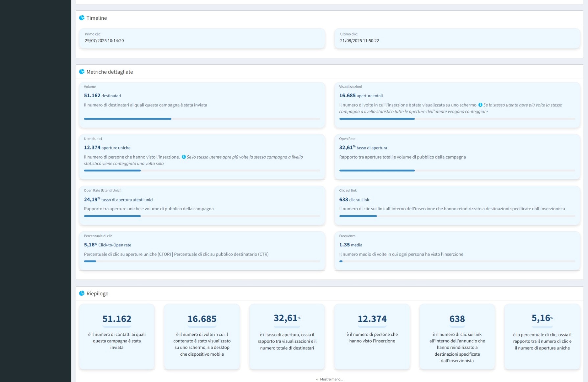This screenshot has height=382, width=588.
Task: Click the Metriche dettagliate pie chart icon
Action: point(82,72)
